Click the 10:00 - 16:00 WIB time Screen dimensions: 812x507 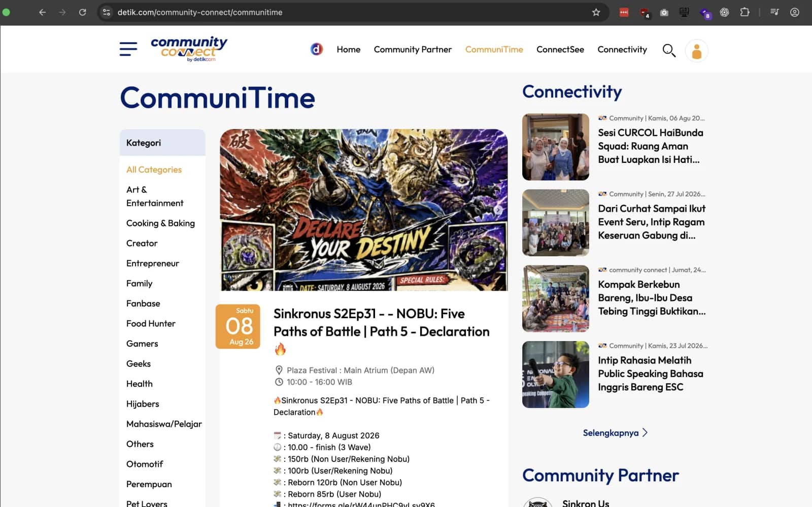(x=319, y=382)
